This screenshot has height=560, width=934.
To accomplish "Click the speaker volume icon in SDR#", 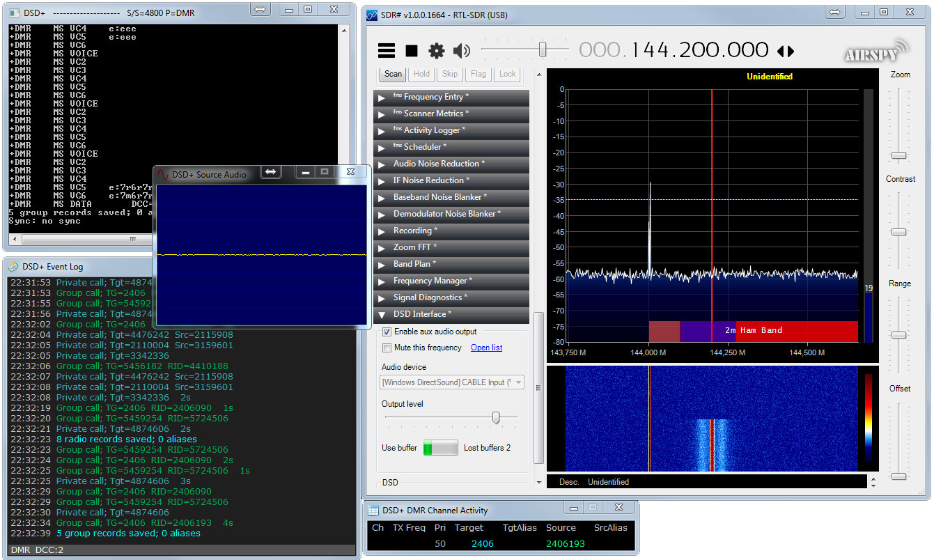I will (x=461, y=51).
